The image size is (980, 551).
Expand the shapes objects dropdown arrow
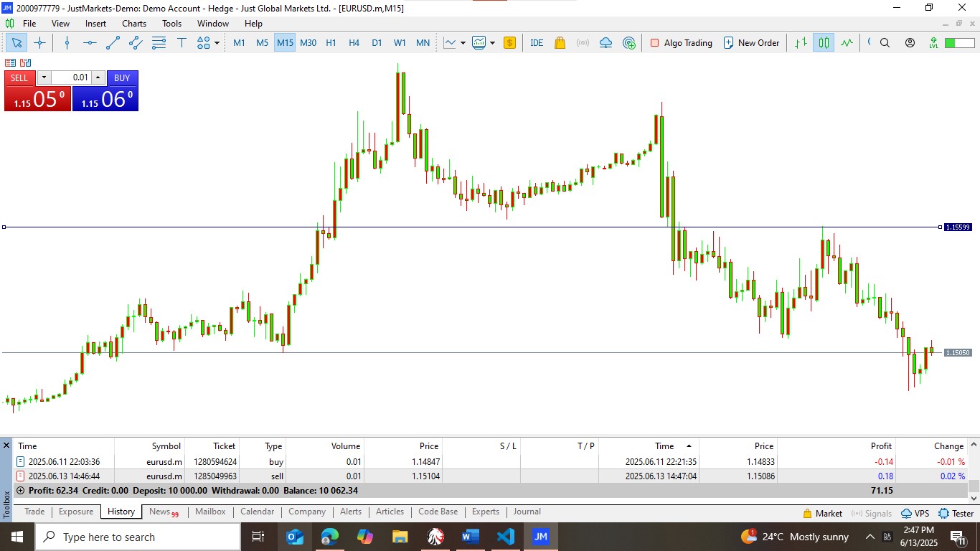[217, 43]
